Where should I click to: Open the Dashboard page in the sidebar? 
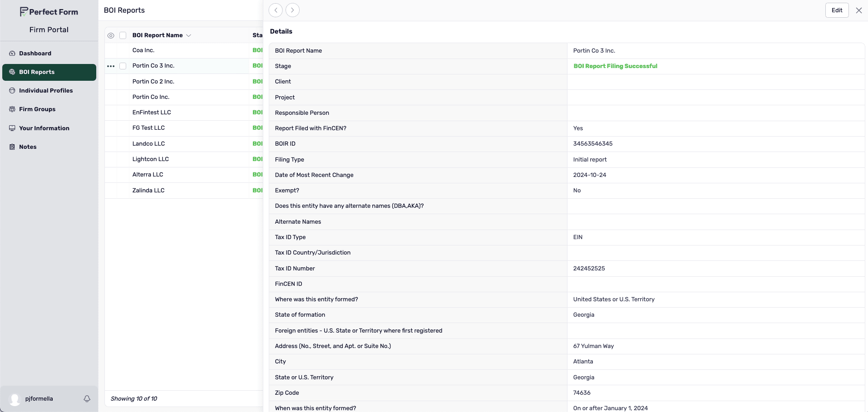[49, 54]
